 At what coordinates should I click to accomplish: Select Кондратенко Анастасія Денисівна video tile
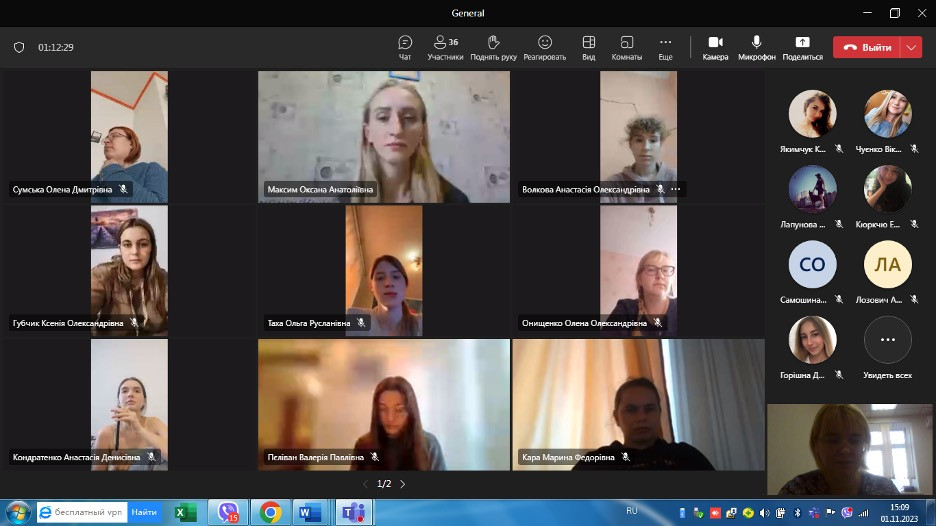(129, 405)
